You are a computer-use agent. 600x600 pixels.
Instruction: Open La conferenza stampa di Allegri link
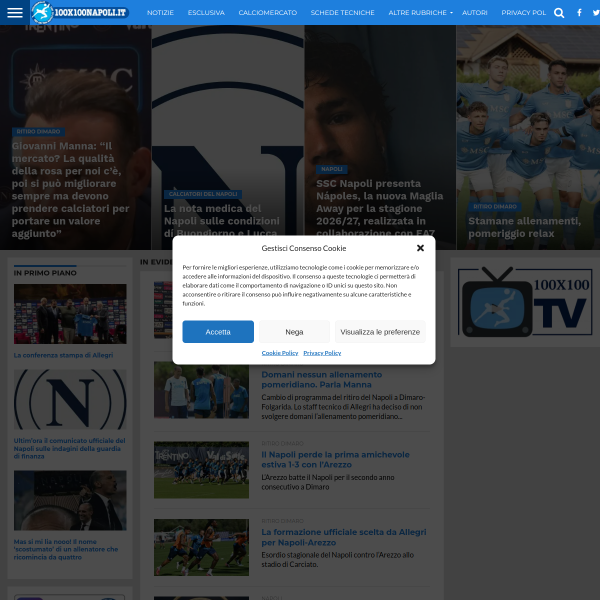pos(63,355)
